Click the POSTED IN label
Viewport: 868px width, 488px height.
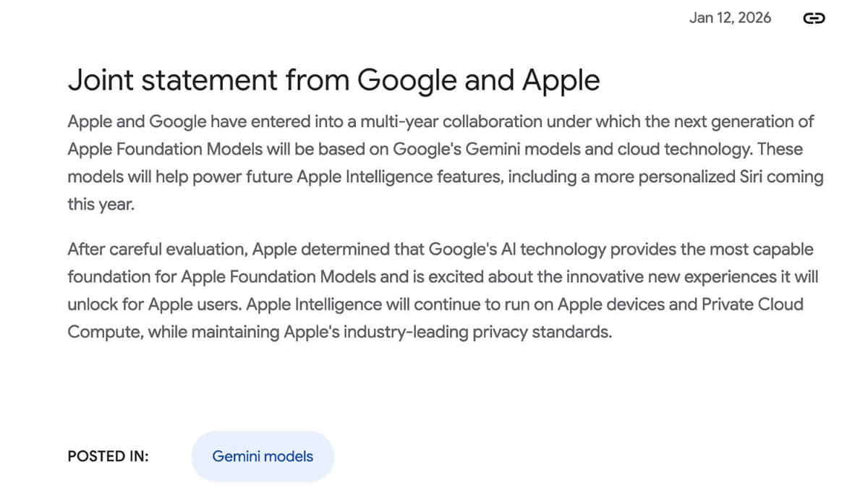[x=108, y=456]
